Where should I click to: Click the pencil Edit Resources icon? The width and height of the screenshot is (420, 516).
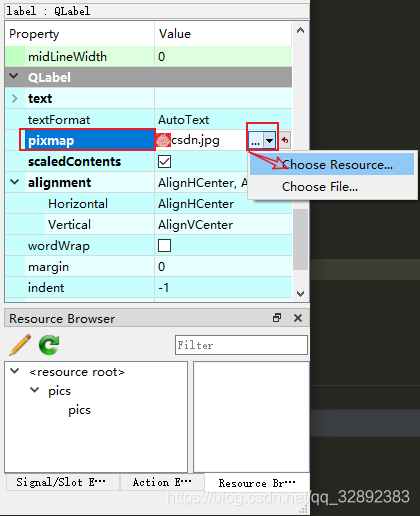20,345
